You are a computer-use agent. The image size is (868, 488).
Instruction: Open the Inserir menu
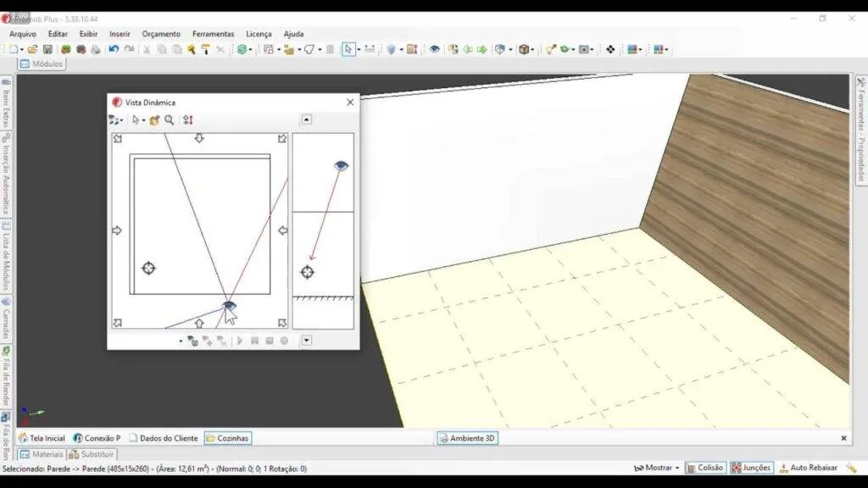click(x=120, y=34)
